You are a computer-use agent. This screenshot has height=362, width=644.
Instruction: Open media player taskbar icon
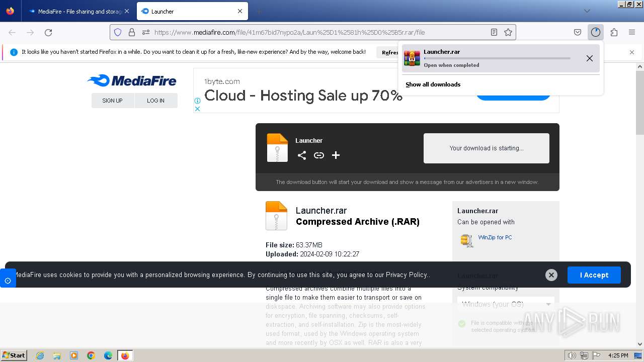coord(74,355)
